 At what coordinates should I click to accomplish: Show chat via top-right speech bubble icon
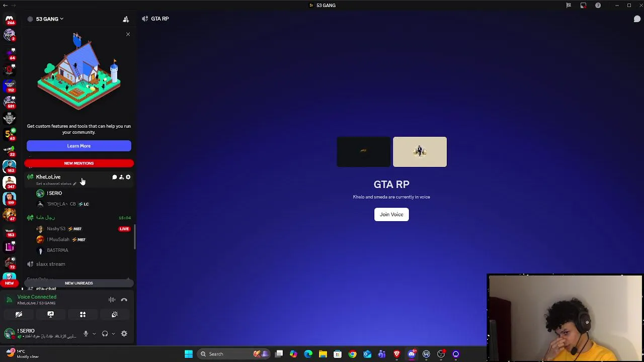point(637,19)
